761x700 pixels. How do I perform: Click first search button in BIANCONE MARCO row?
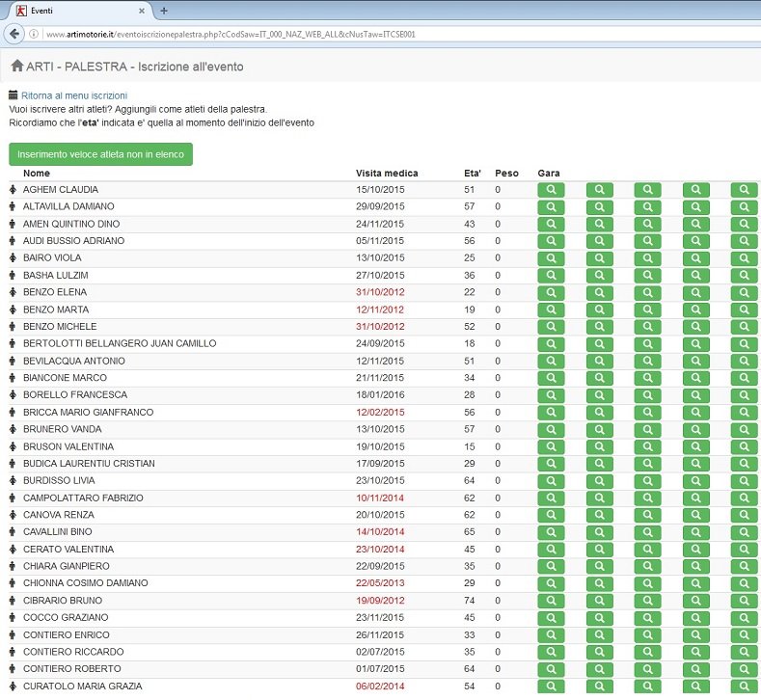551,379
